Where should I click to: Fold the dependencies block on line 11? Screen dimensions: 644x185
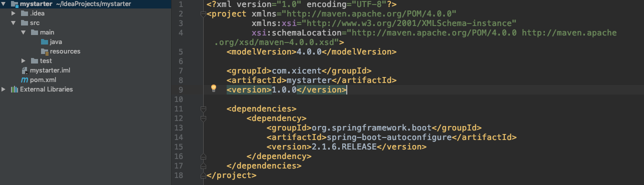[x=203, y=108]
